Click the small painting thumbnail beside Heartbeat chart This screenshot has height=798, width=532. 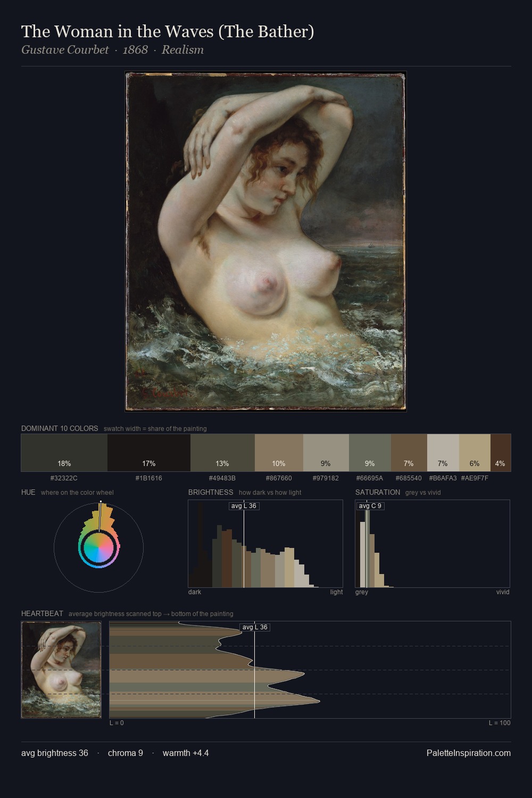[x=61, y=670]
